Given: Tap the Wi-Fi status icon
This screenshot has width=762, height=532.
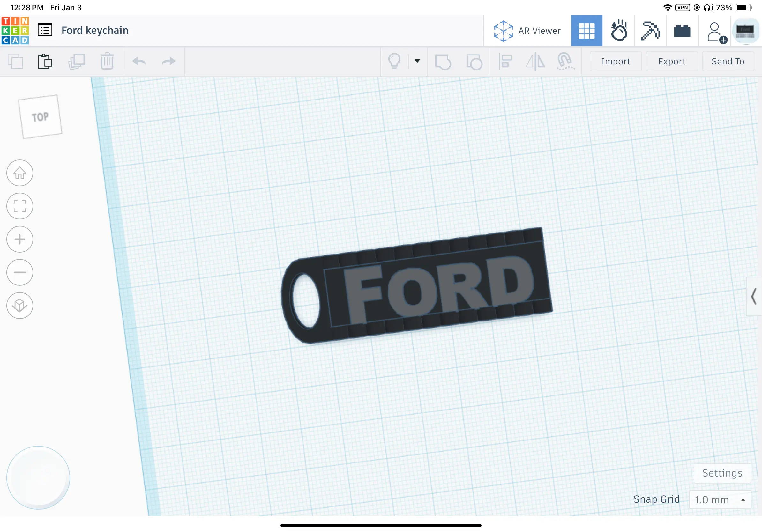Looking at the screenshot, I should (668, 7).
